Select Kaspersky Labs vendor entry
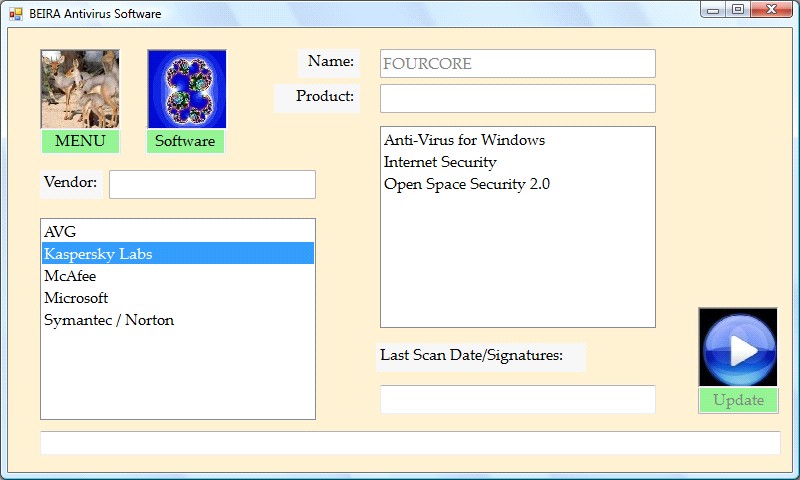The height and width of the screenshot is (480, 800). [x=98, y=254]
